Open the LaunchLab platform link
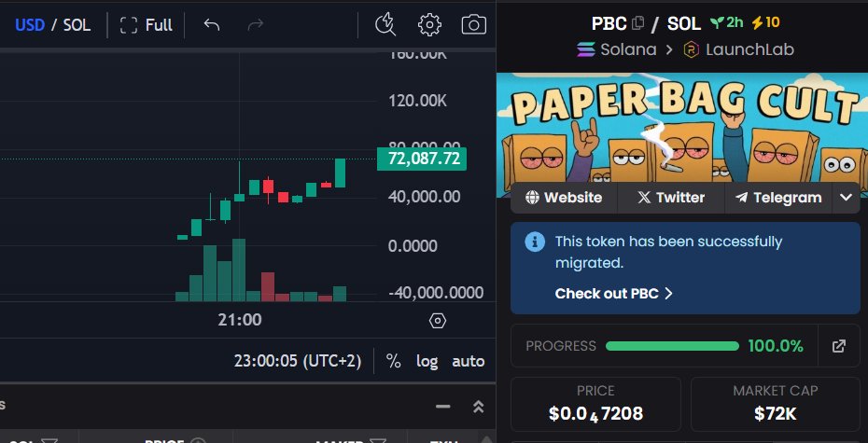This screenshot has height=443, width=868. [x=738, y=49]
